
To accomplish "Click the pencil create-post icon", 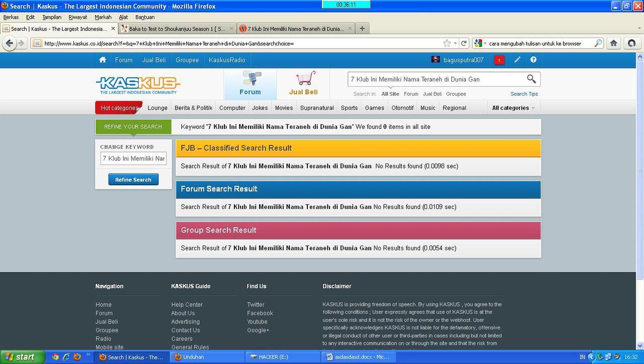I will [x=517, y=60].
